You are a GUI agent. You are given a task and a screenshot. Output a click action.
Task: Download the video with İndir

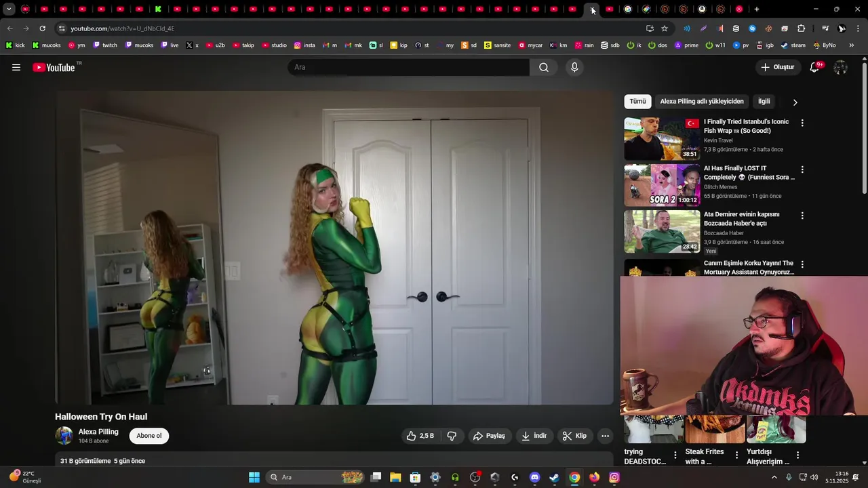click(x=534, y=436)
